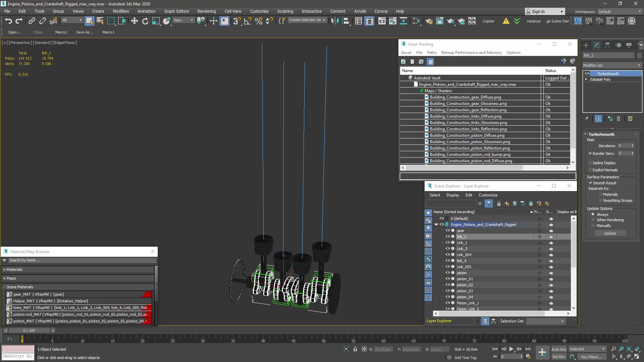Click the time slider 0 / 100 handle

[x=29, y=330]
